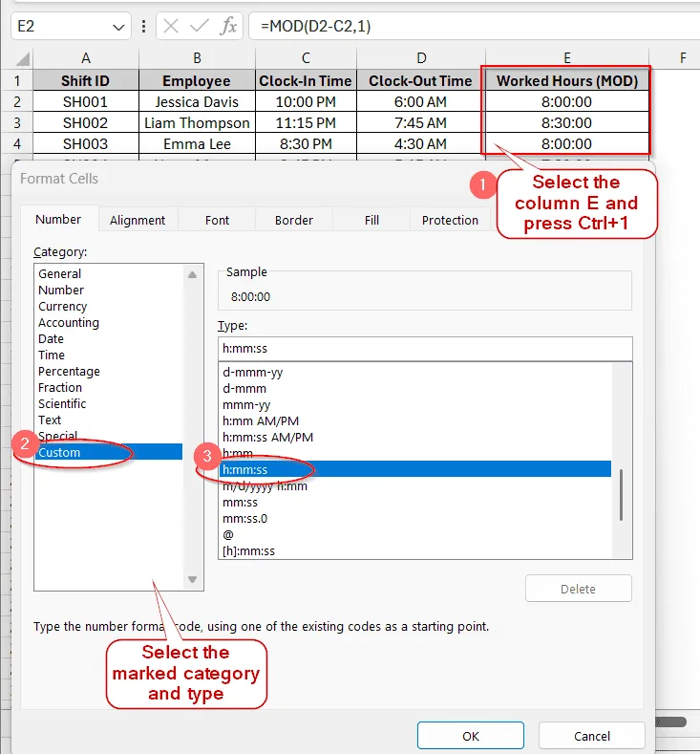The image size is (700, 754).
Task: Choose mm:ss format type
Action: point(415,503)
